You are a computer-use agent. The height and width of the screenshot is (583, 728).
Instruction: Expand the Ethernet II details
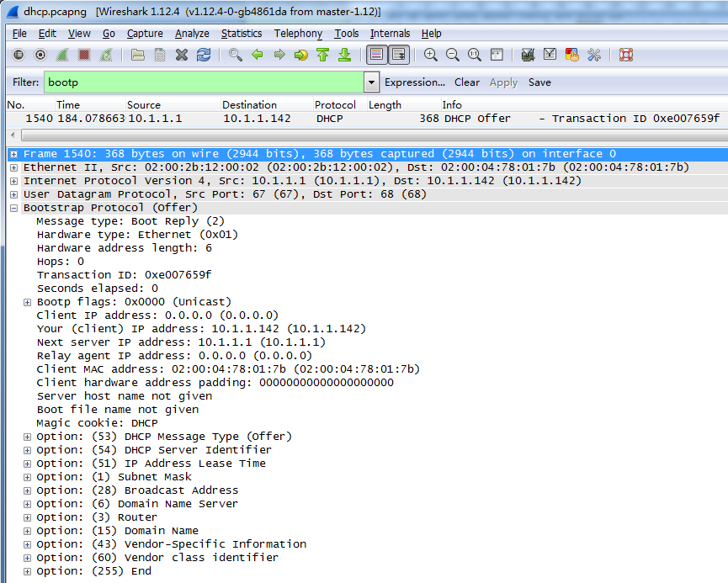pos(14,167)
